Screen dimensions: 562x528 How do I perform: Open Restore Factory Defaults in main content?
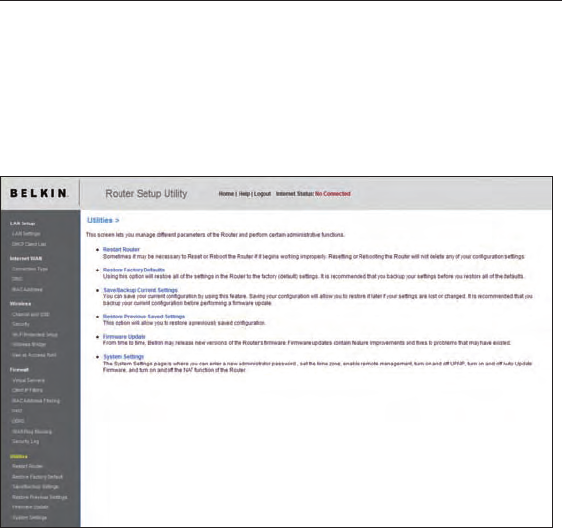pyautogui.click(x=134, y=270)
